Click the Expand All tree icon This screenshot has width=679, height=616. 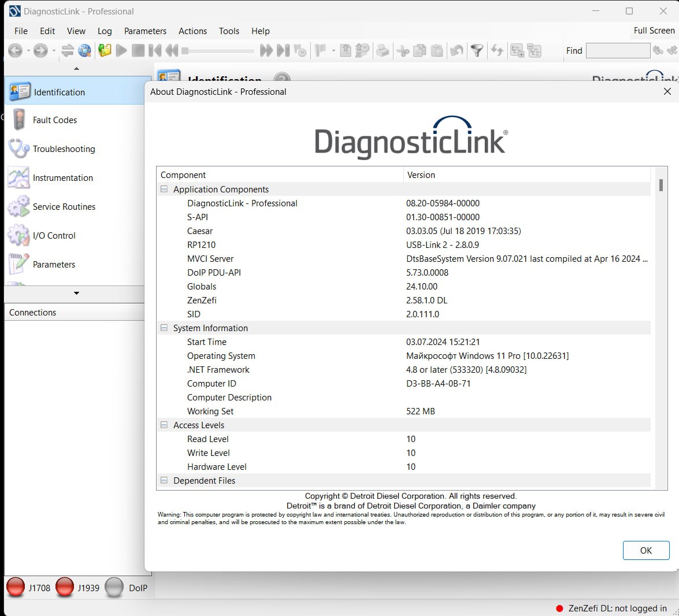point(517,51)
